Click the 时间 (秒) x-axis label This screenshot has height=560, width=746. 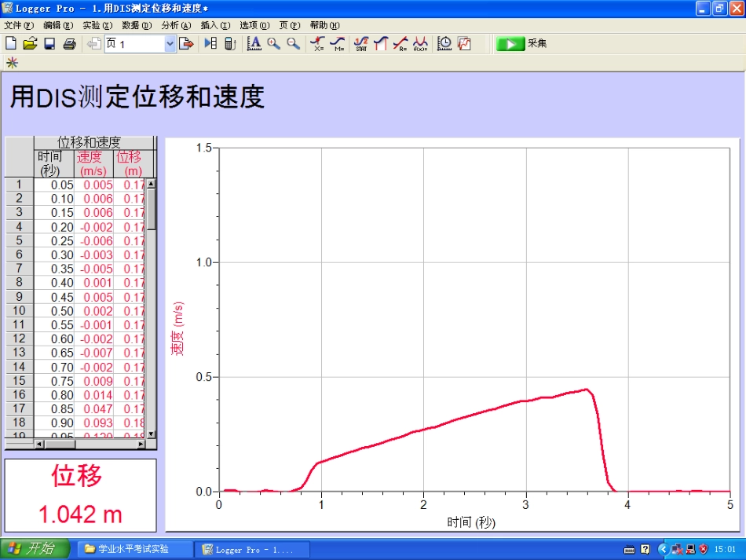(471, 522)
